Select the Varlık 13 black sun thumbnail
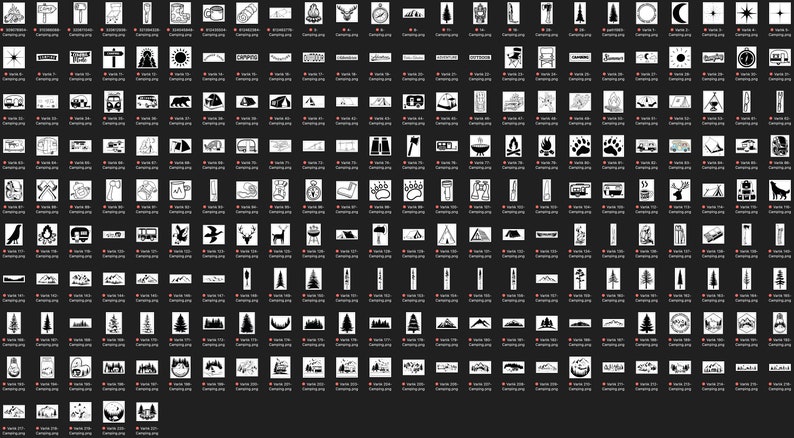This screenshot has width=794, height=438. 180,57
